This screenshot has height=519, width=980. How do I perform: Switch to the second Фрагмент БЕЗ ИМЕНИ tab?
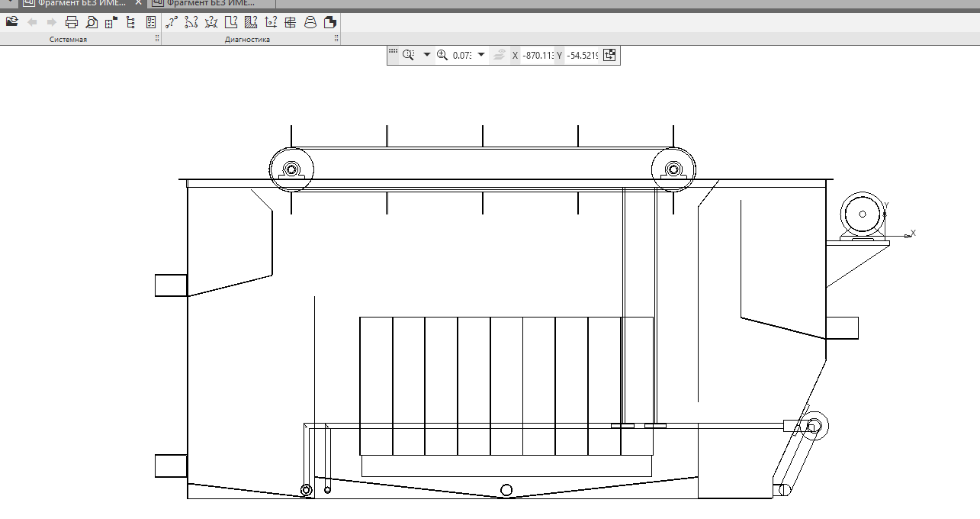[x=210, y=3]
